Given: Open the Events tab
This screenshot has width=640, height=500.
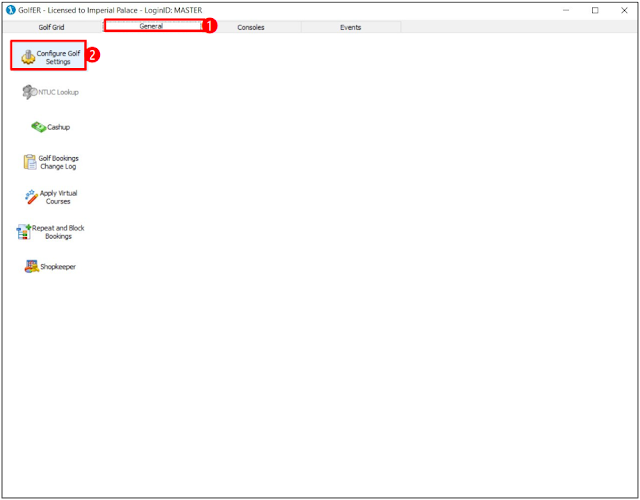Looking at the screenshot, I should 351,27.
